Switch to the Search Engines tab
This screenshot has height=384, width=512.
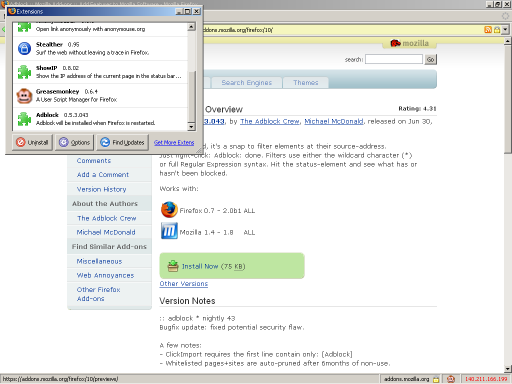tap(247, 83)
